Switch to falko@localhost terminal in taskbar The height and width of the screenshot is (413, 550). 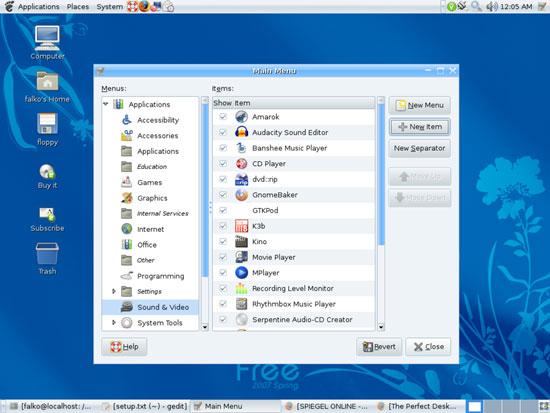50,406
